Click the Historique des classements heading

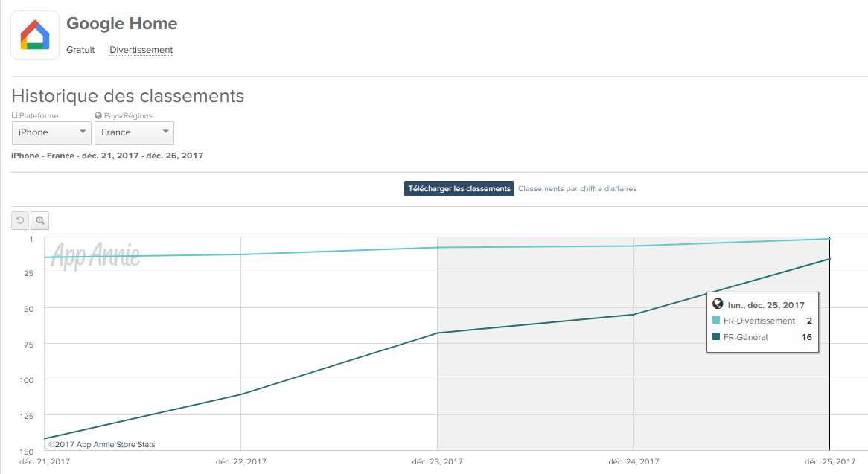[128, 96]
